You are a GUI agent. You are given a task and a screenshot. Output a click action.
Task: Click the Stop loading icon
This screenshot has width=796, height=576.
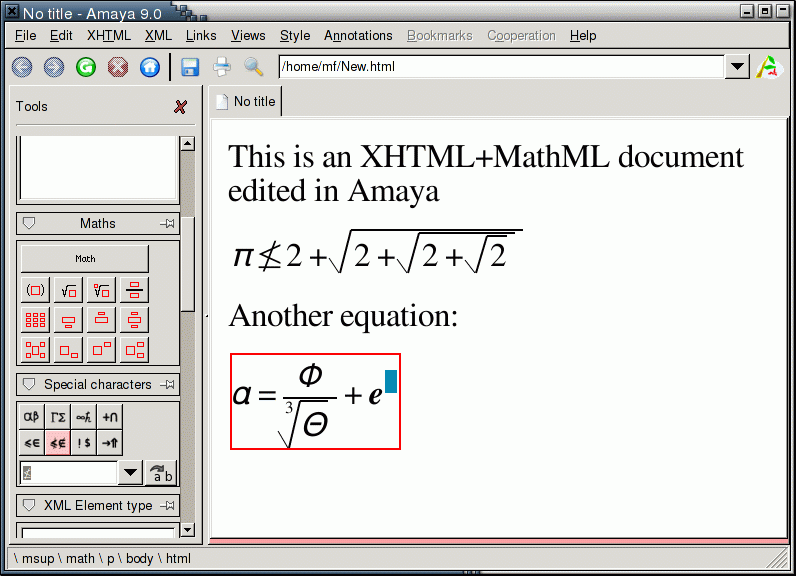point(118,67)
